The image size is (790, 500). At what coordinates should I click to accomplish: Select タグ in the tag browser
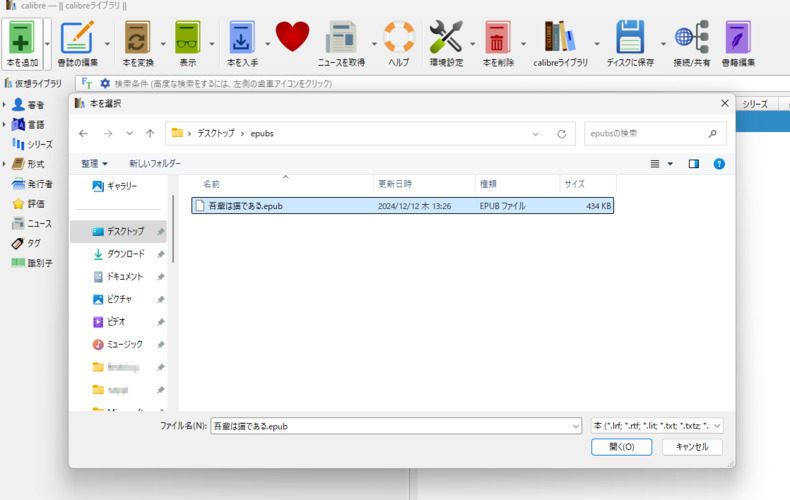point(26,243)
